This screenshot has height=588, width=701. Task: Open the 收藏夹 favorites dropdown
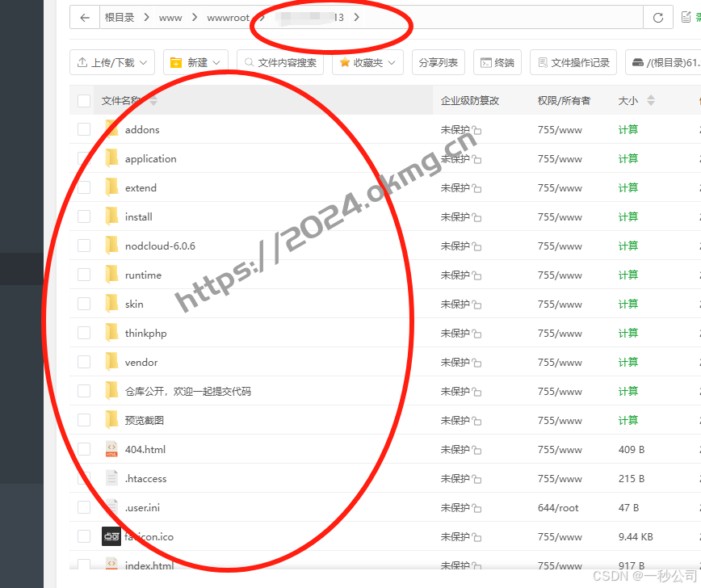pyautogui.click(x=367, y=62)
